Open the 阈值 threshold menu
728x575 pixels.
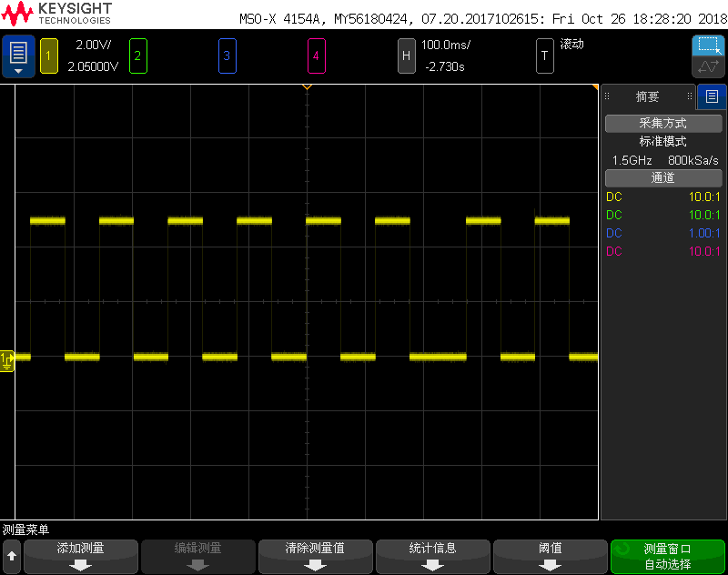(551, 557)
